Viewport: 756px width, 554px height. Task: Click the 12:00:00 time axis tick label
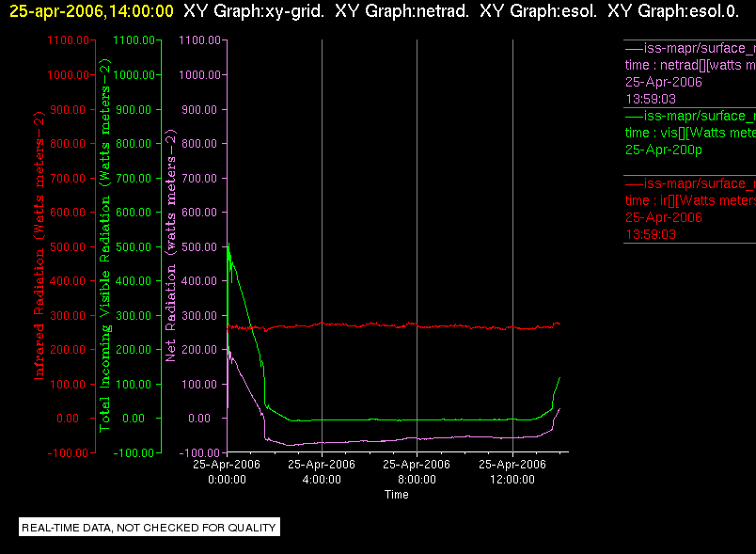pyautogui.click(x=512, y=471)
